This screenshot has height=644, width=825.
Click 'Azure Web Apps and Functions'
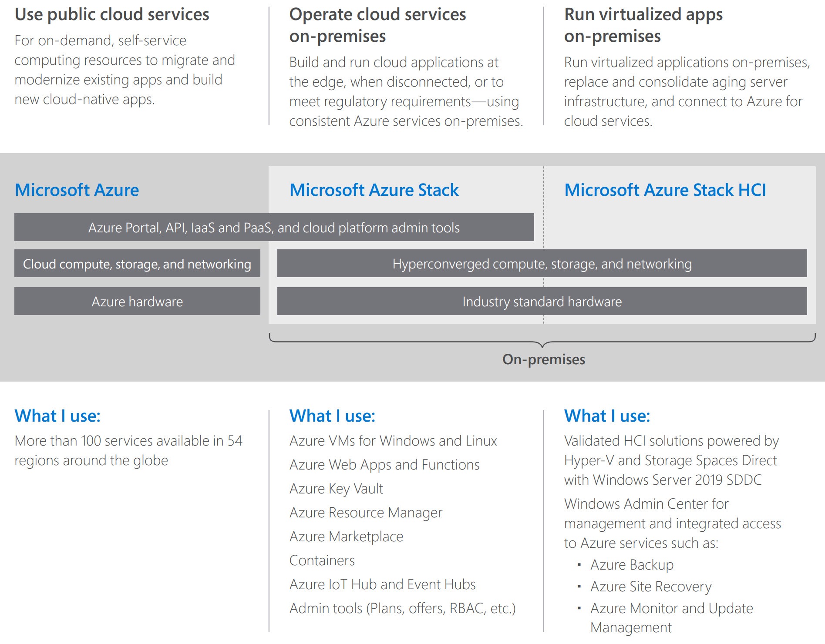click(384, 465)
